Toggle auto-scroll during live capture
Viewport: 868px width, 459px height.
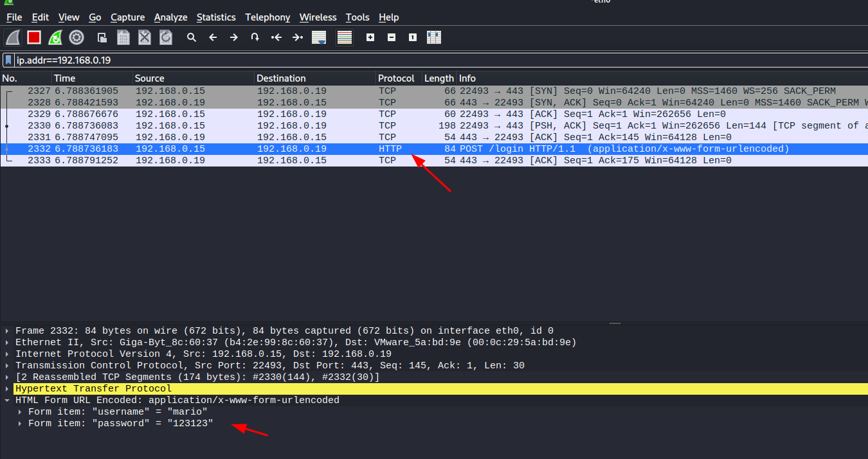[x=319, y=37]
